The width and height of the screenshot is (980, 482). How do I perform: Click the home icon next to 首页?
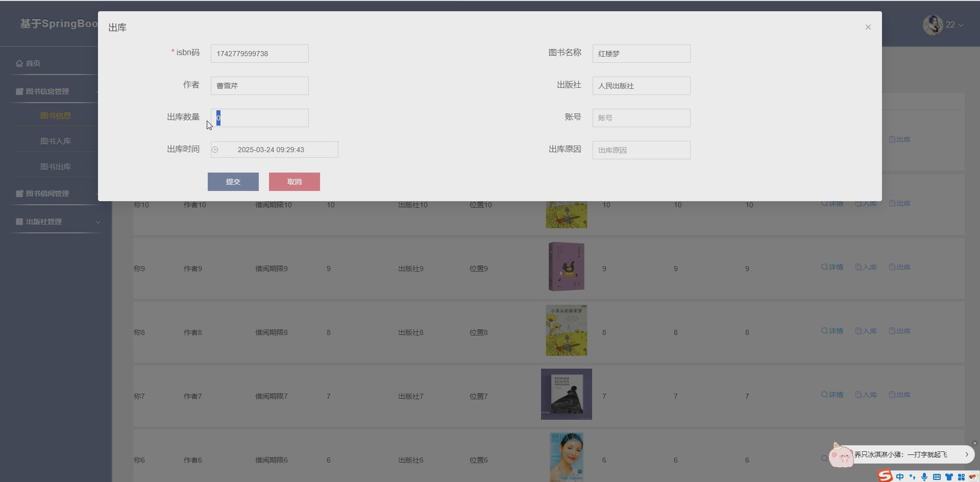tap(19, 63)
